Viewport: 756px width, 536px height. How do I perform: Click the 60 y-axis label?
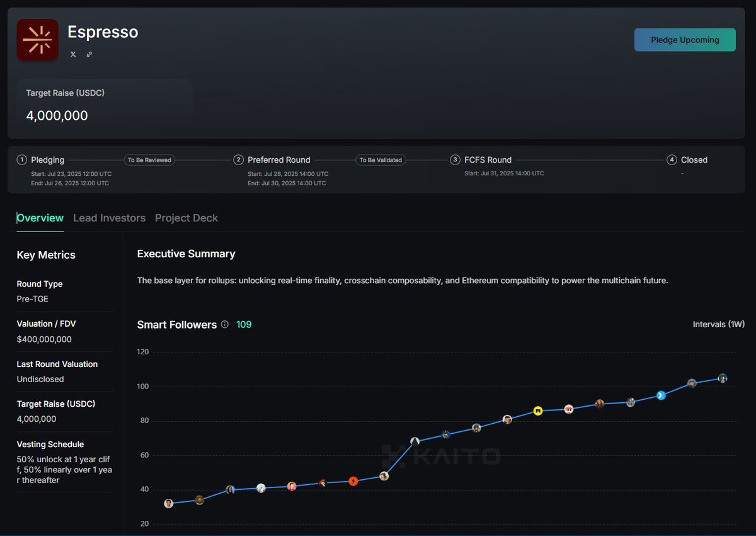pyautogui.click(x=145, y=455)
